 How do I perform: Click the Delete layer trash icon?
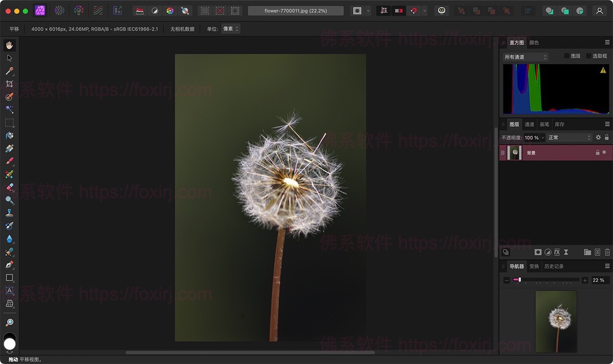pos(607,252)
